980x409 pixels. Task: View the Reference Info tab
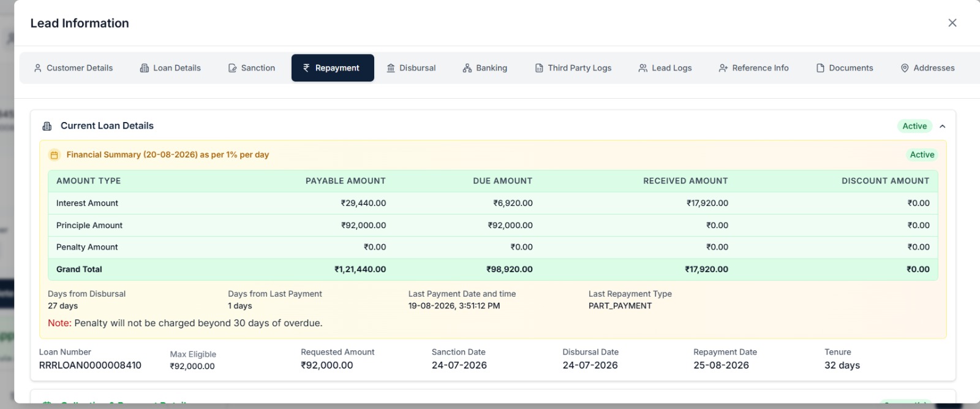[x=754, y=68]
